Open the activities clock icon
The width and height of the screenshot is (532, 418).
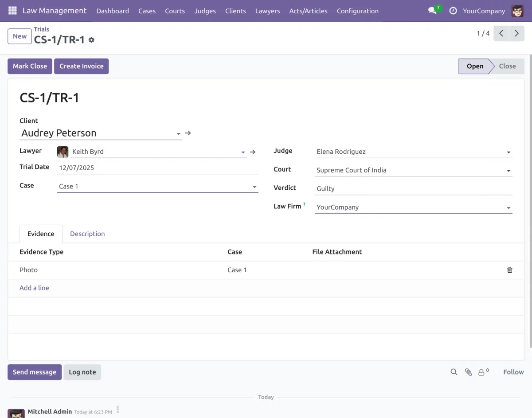[453, 11]
